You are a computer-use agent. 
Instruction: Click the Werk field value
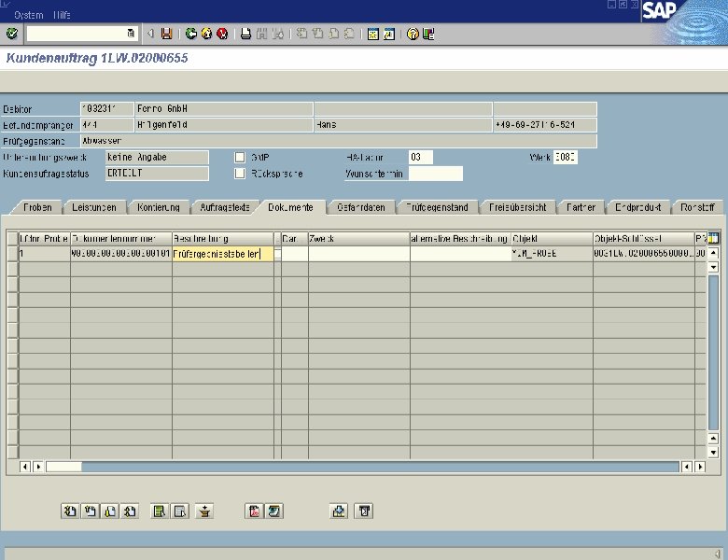pos(566,157)
